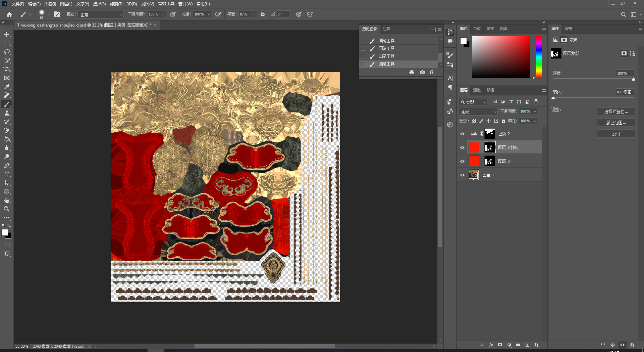Select the Clone Stamp tool
This screenshot has height=352, width=644.
coord(7,113)
